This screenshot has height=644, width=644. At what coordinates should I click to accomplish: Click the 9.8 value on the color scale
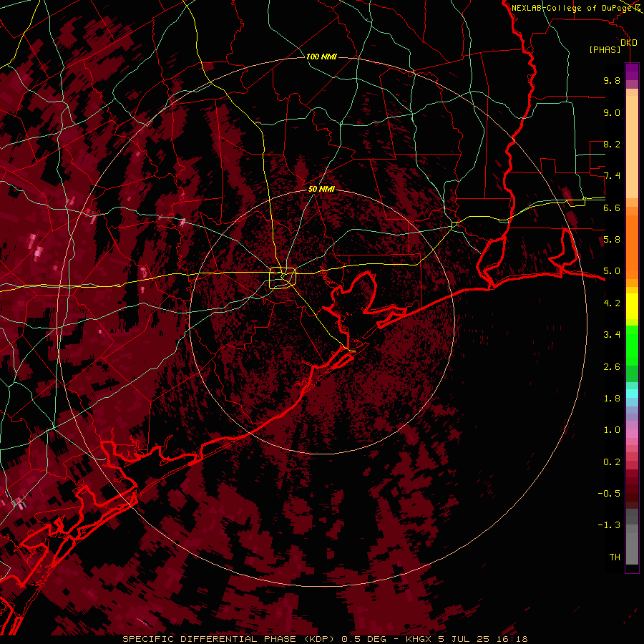(612, 80)
